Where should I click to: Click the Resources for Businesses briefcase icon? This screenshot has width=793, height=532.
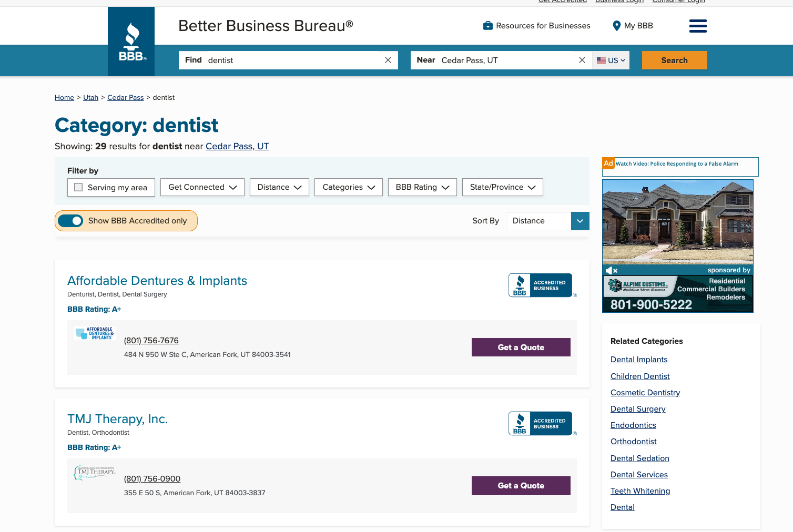pos(487,25)
